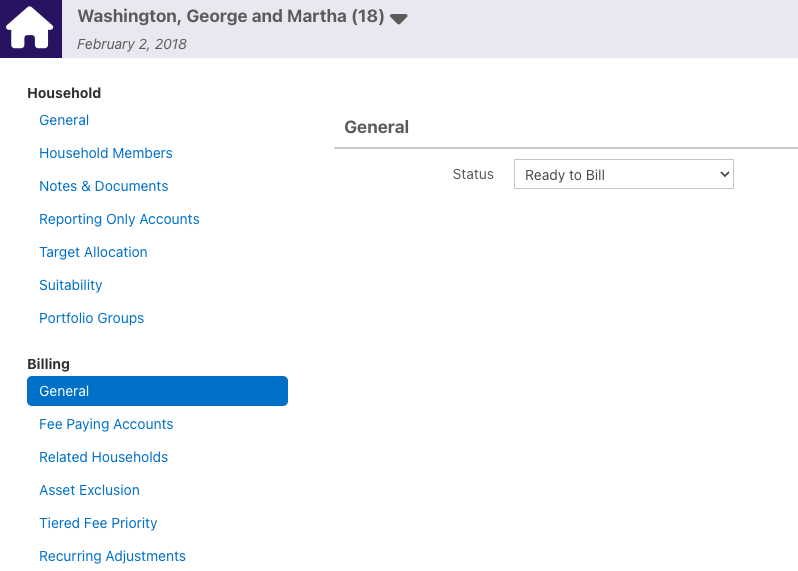
Task: Open Fee Paying Accounts
Action: click(106, 424)
